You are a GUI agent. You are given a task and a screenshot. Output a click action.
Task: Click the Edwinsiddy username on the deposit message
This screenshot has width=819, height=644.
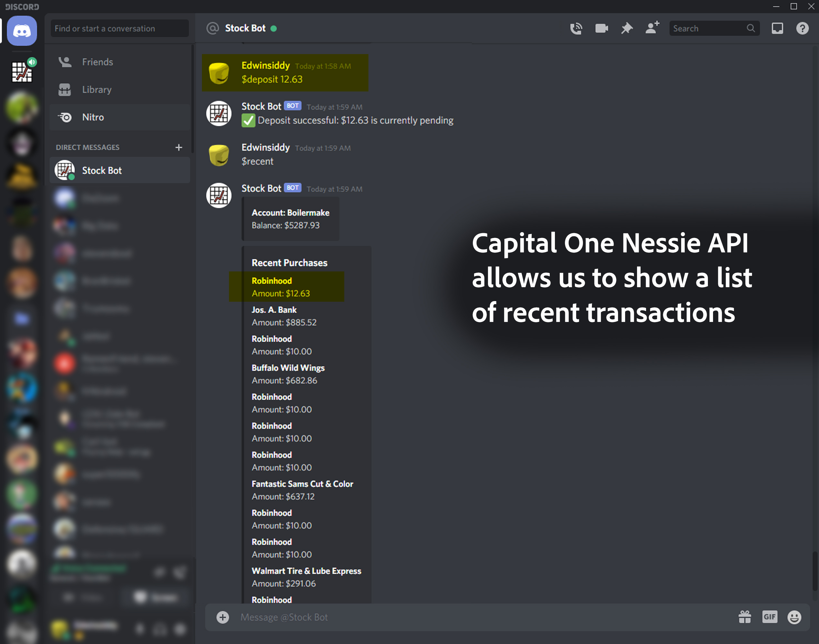coord(265,65)
